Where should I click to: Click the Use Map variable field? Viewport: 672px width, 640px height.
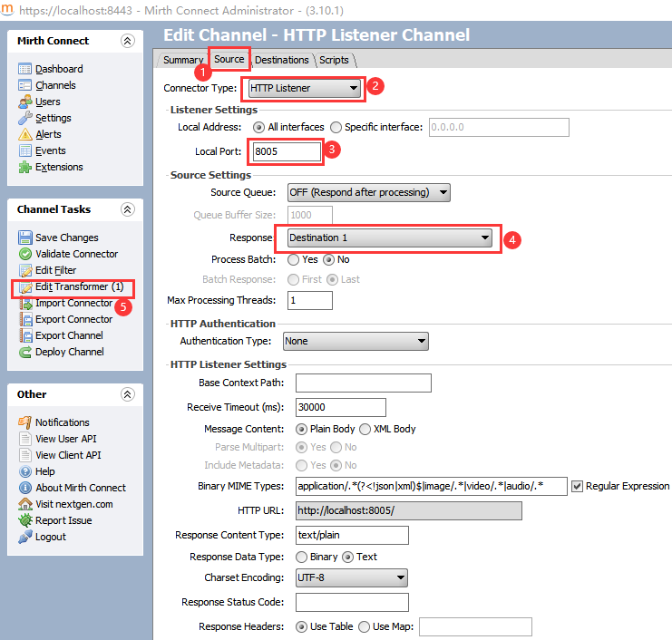(476, 626)
